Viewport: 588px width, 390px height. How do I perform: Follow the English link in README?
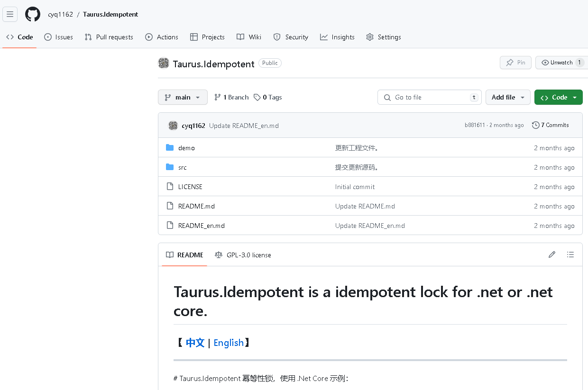[229, 343]
